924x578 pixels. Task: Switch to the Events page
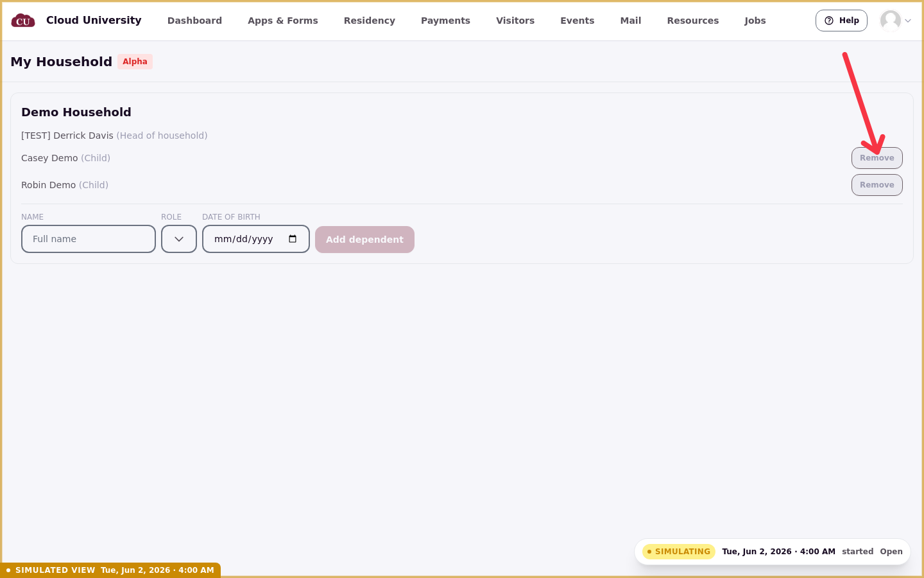pyautogui.click(x=577, y=21)
